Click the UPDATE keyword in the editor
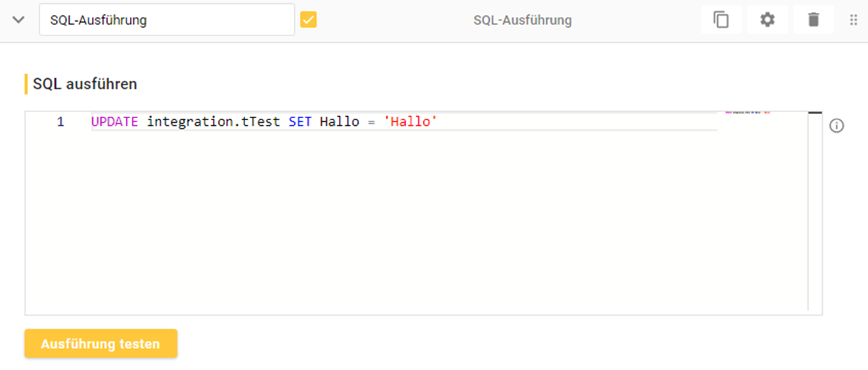This screenshot has height=370, width=868. click(114, 121)
